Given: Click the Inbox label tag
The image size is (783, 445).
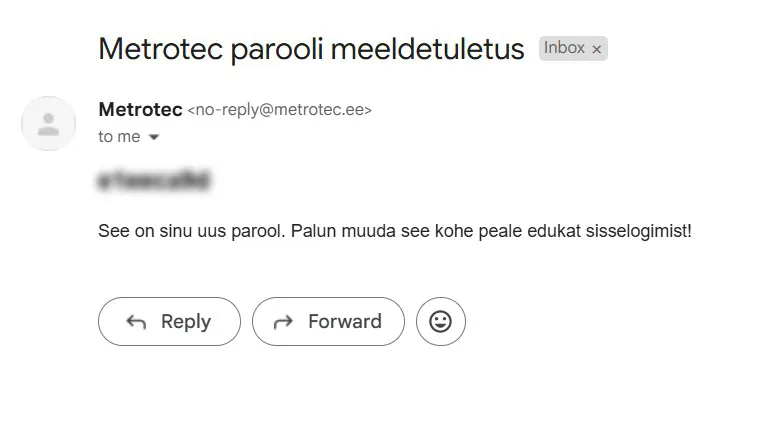Looking at the screenshot, I should point(564,48).
